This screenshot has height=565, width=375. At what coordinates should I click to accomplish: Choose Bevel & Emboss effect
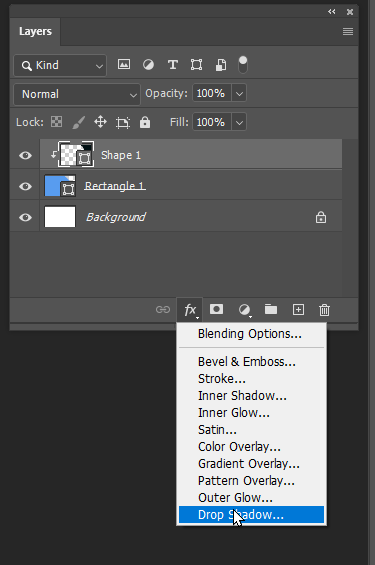247,361
